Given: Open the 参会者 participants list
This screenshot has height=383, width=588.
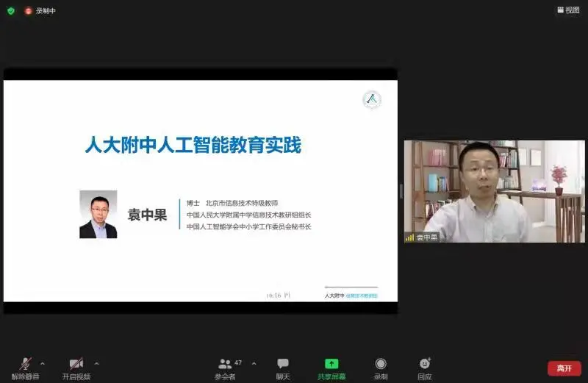Looking at the screenshot, I should (x=225, y=364).
